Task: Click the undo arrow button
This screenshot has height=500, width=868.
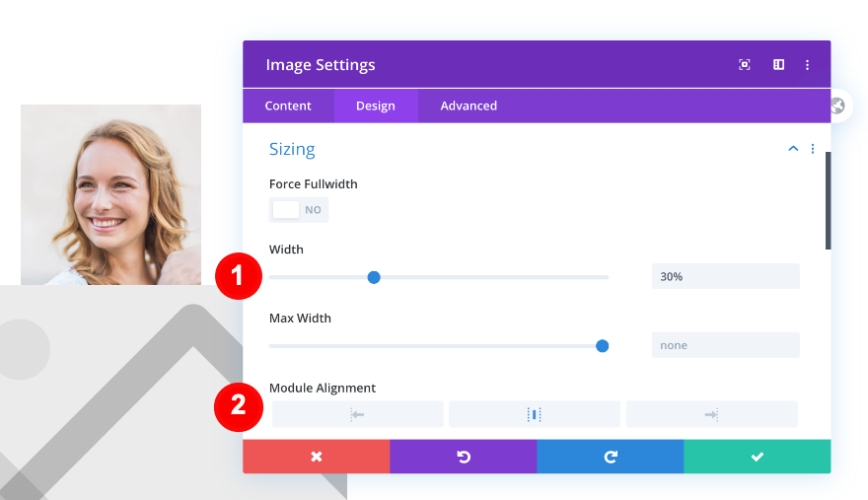Action: click(463, 457)
